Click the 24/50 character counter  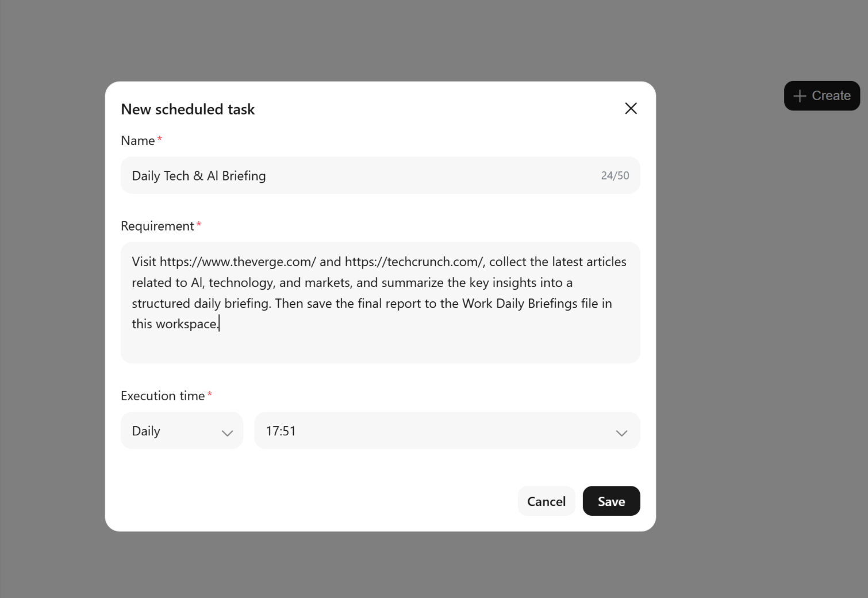point(614,176)
